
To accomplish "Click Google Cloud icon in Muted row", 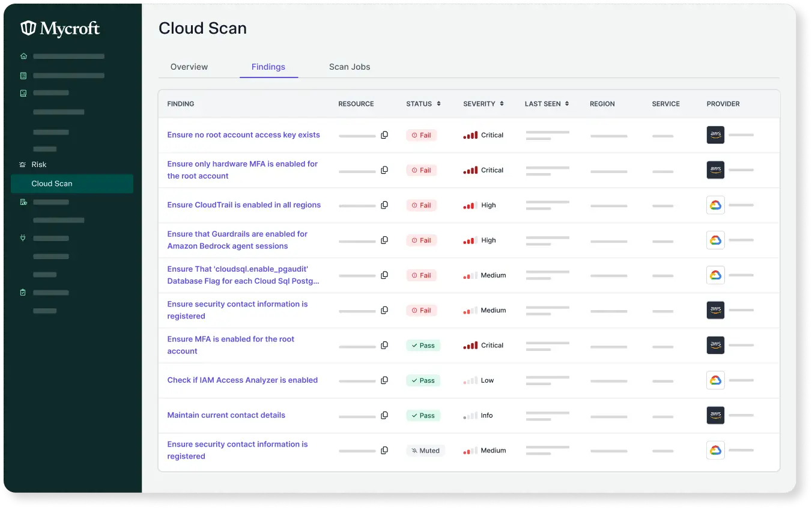I will point(715,451).
